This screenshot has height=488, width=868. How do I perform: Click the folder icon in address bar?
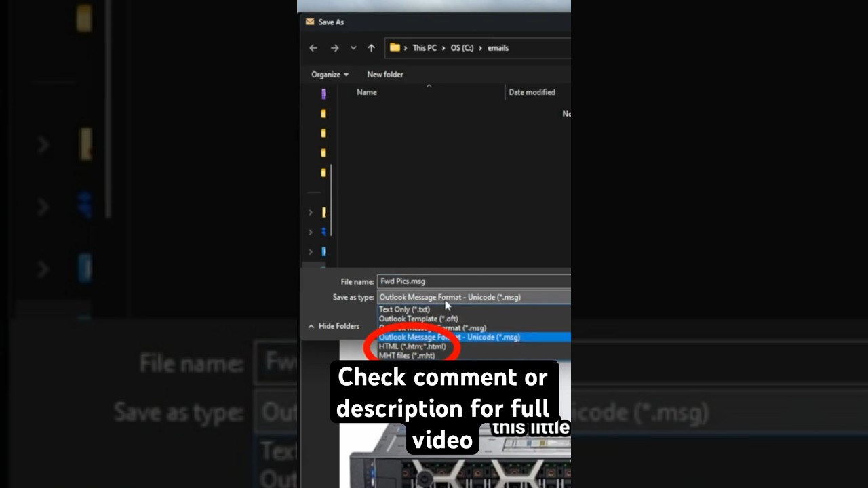point(395,48)
